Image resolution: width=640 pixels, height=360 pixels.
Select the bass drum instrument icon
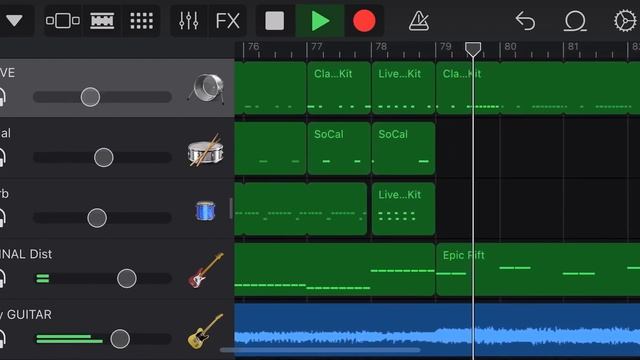point(206,88)
